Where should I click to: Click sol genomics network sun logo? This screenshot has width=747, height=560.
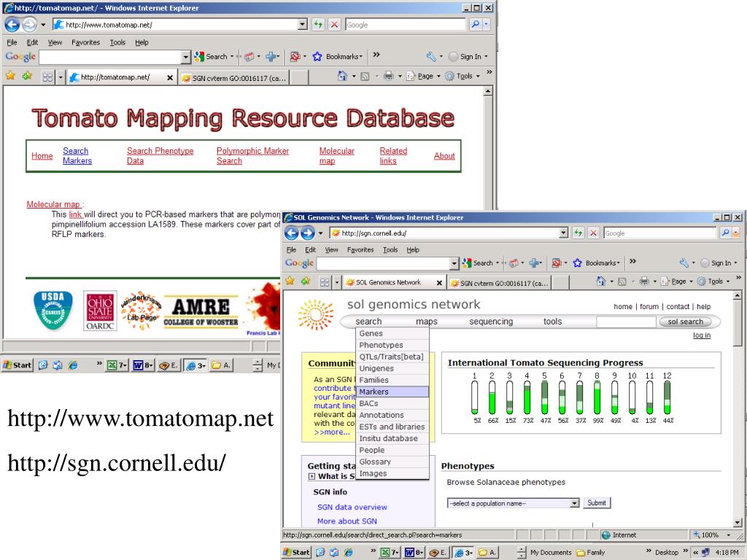coord(315,315)
